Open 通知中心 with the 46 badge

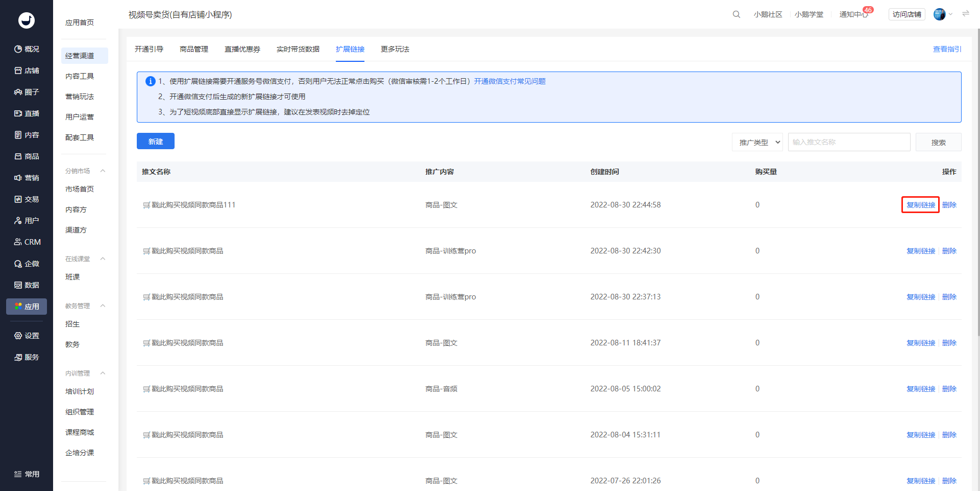(853, 14)
